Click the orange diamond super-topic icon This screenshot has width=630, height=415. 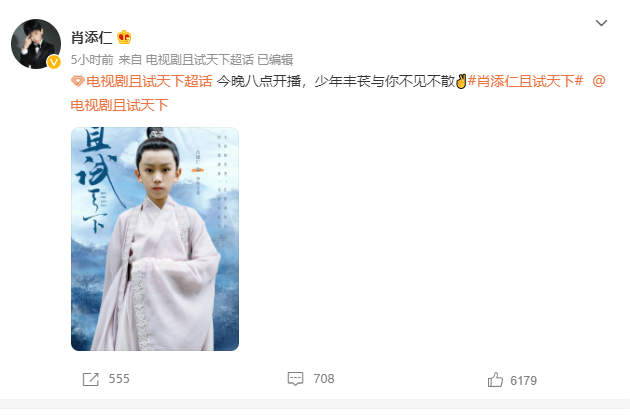pyautogui.click(x=78, y=82)
